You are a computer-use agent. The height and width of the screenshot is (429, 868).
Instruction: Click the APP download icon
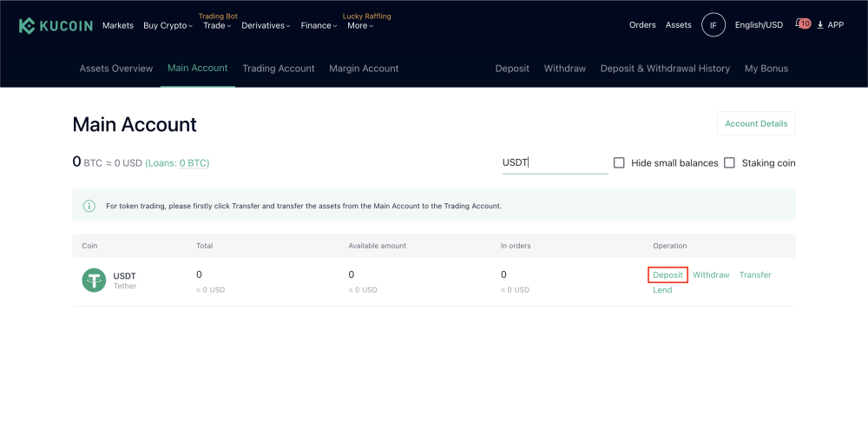coord(820,25)
